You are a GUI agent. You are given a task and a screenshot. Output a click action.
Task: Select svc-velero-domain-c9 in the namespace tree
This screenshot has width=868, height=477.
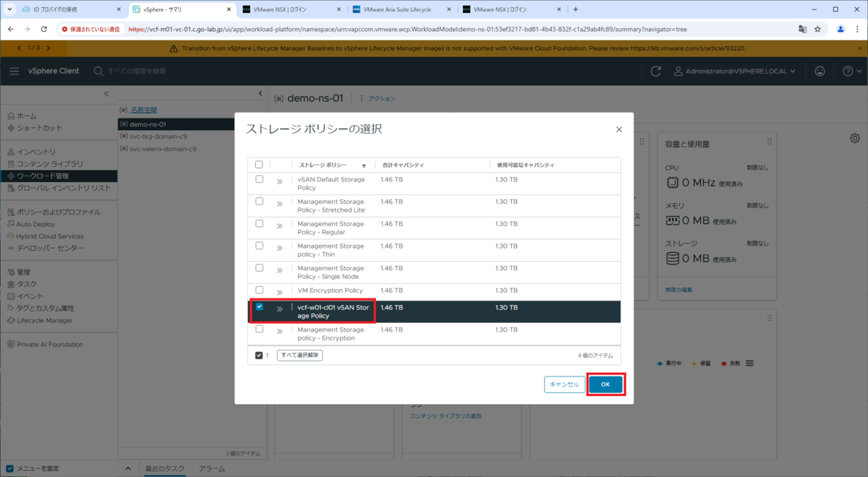[163, 149]
